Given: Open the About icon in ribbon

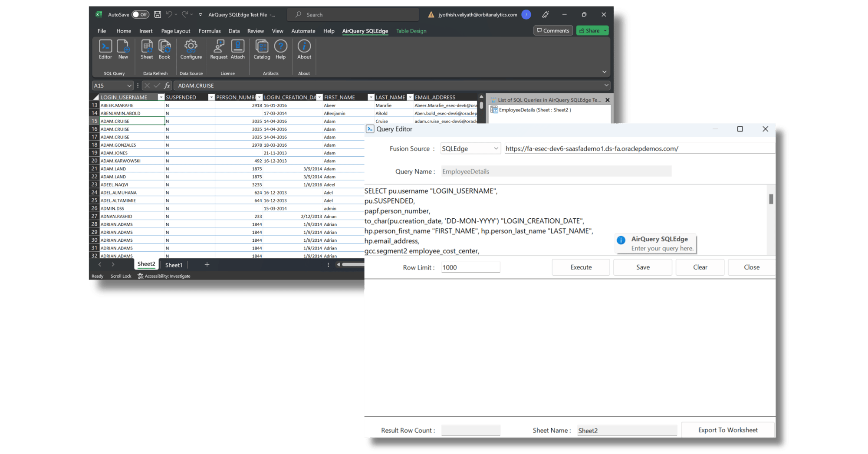Looking at the screenshot, I should click(304, 49).
